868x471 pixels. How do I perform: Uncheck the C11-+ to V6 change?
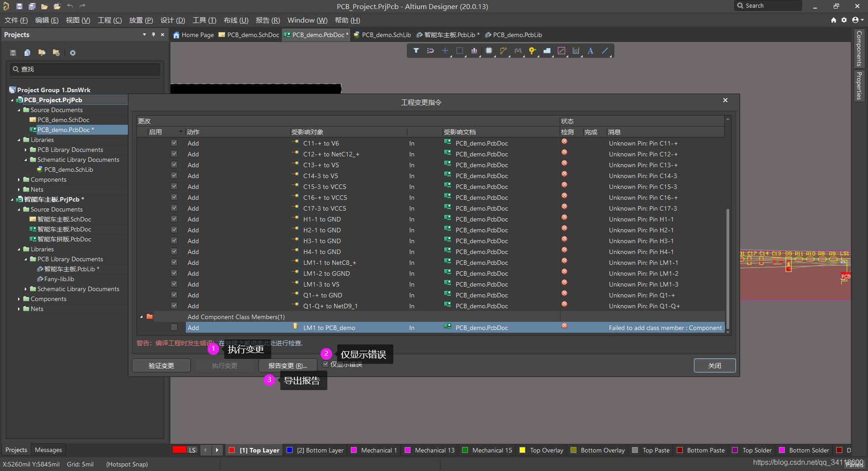coord(174,143)
